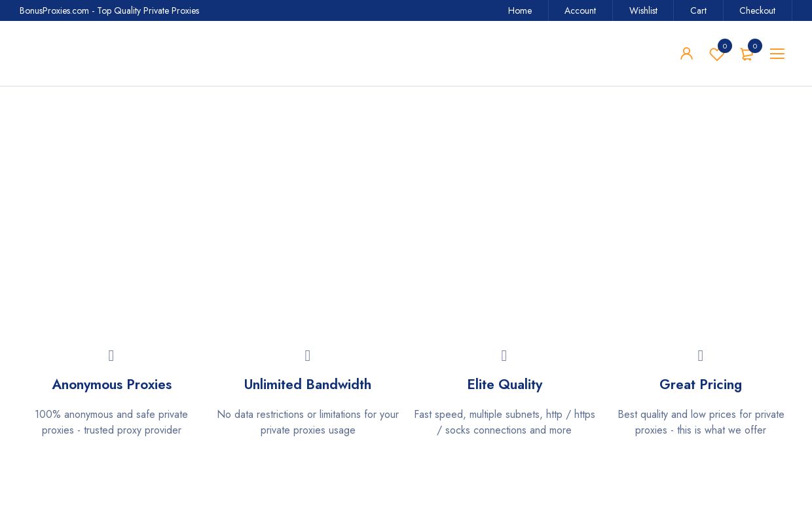
Task: Click the wishlist heart icon in header
Action: (x=717, y=56)
